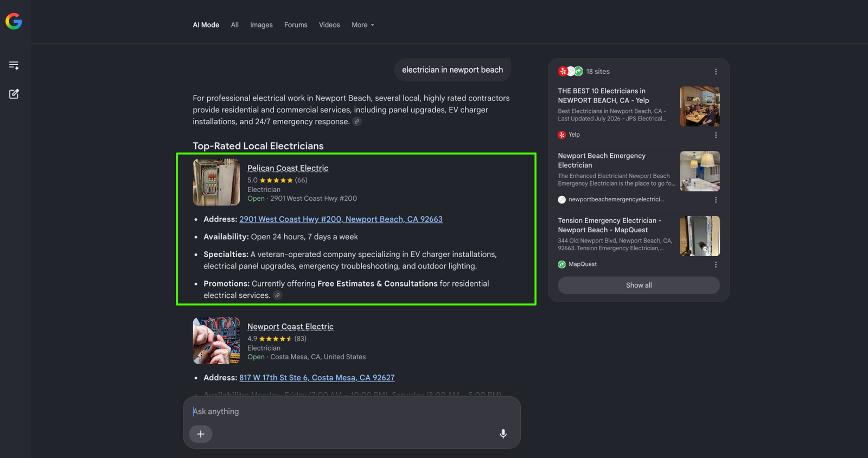Switch to the All tab
Viewport: 868px width, 458px height.
[x=234, y=25]
